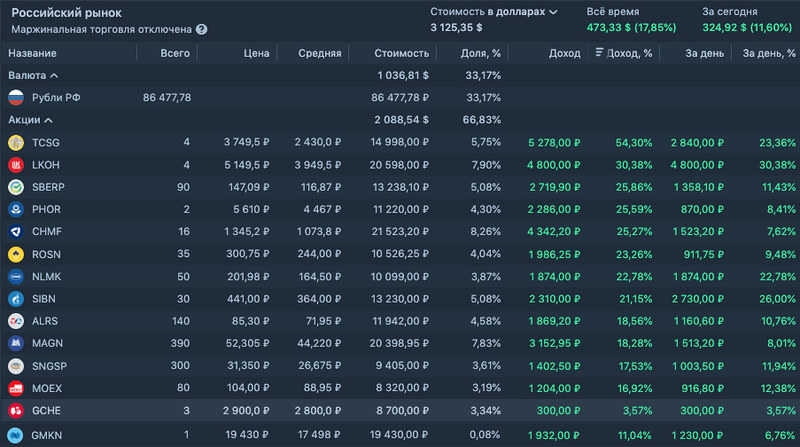Viewport: 800px width, 447px height.
Task: Click the margin trading help question-mark icon
Action: 202,30
